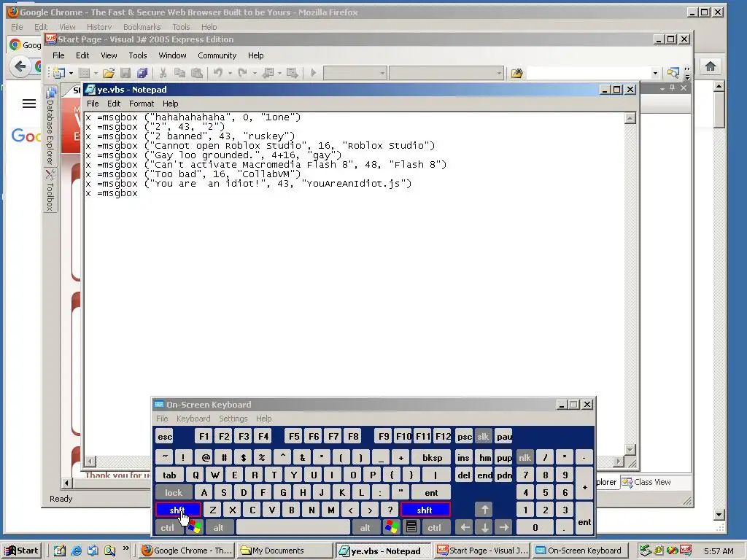The height and width of the screenshot is (560, 747).
Task: Click the right Windows logo key on keyboard
Action: pos(392,528)
